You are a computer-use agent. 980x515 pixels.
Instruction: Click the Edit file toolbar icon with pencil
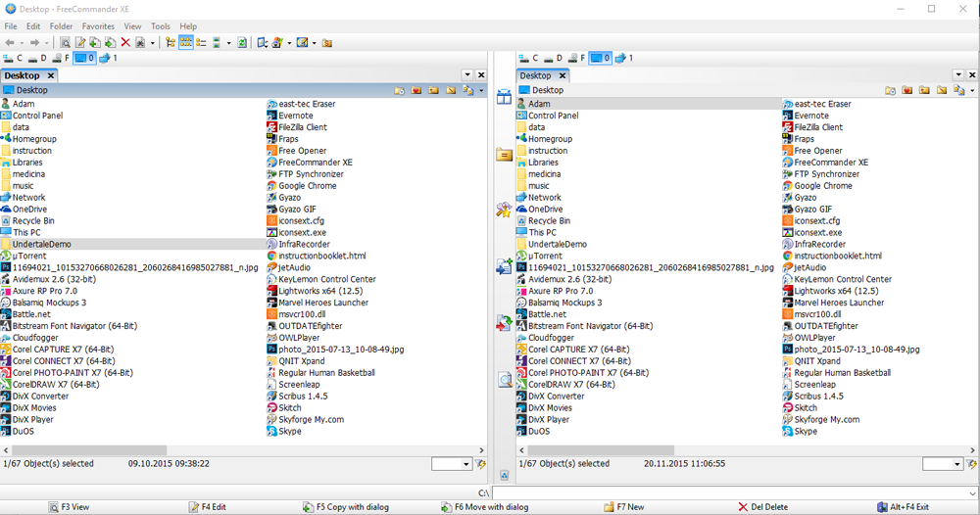coord(80,42)
